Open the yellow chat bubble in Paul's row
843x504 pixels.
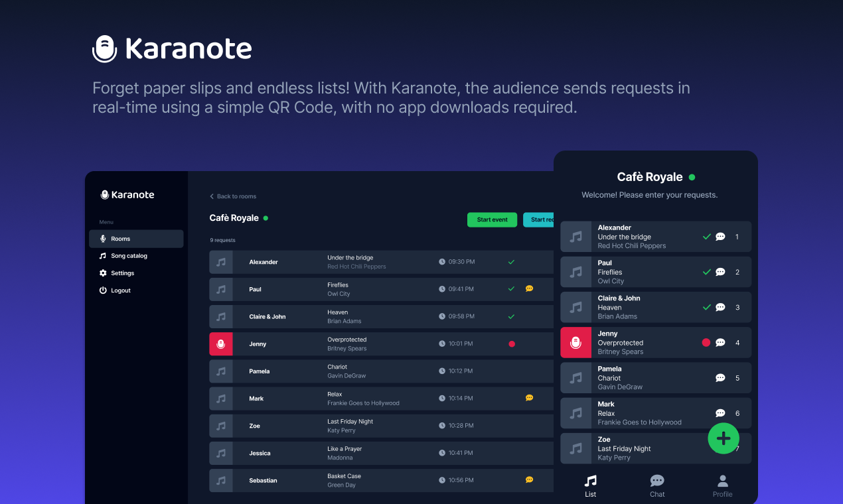click(529, 289)
